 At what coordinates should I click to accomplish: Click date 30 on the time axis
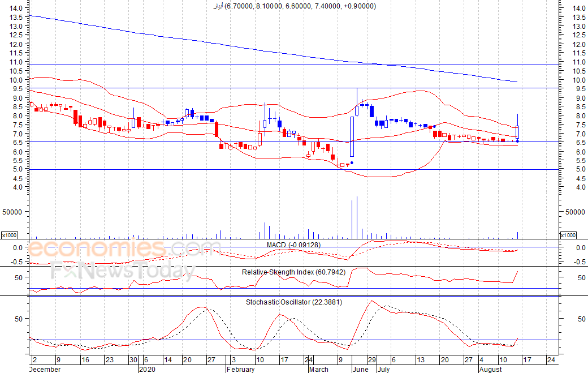(x=133, y=360)
